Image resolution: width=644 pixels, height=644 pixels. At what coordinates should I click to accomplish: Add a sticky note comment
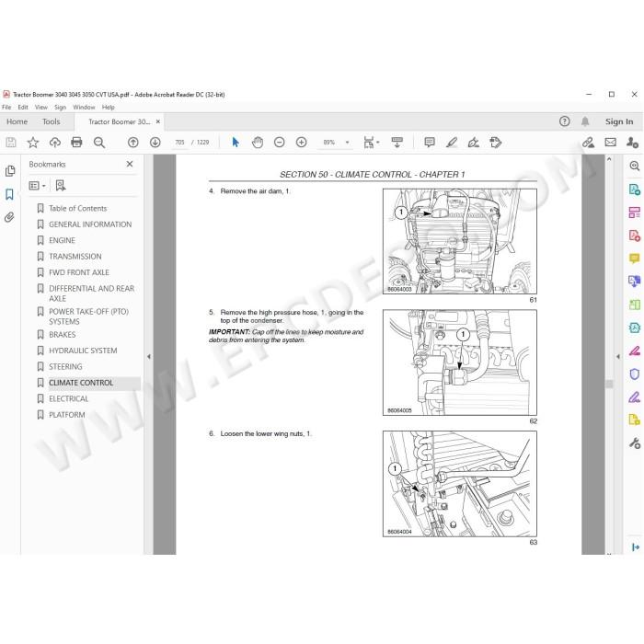430,143
